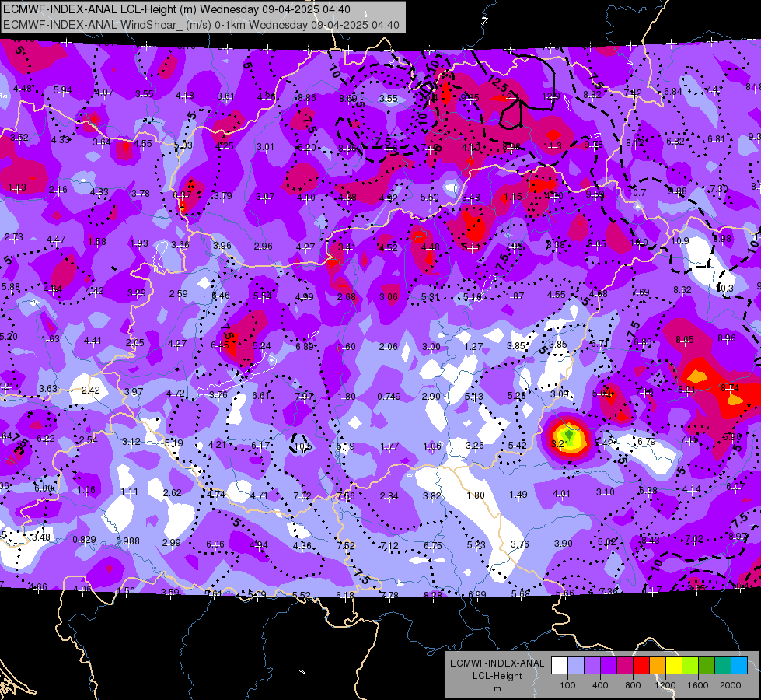
Task: Click the sky-blue legend color swatch
Action: [x=739, y=666]
